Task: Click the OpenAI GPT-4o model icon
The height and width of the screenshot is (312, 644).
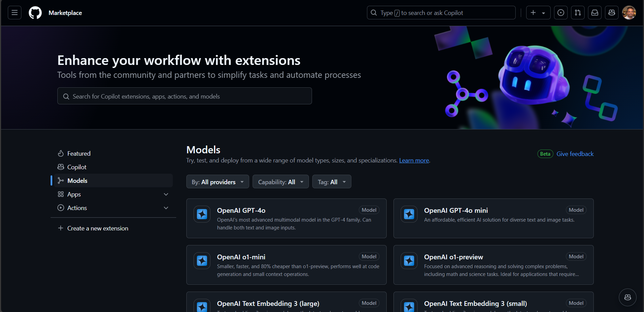Action: coord(202,214)
